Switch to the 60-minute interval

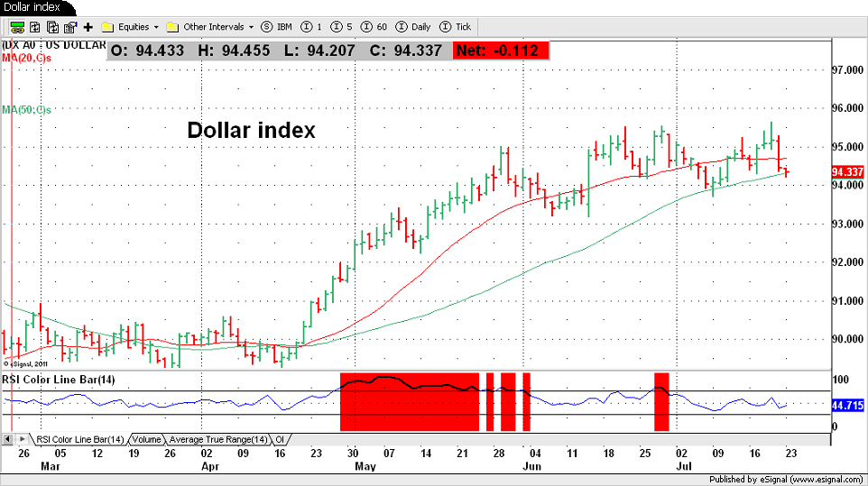tap(374, 26)
